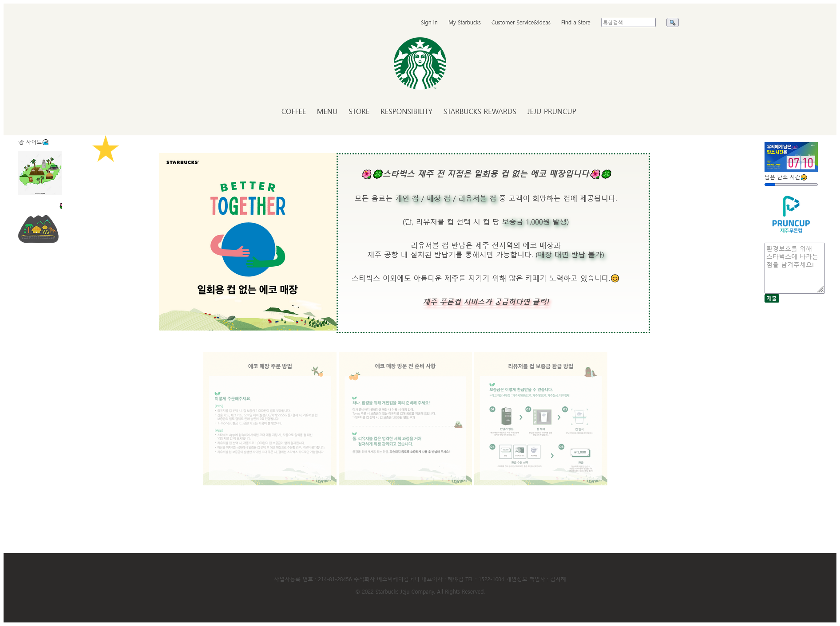Open Customer Service&ideas link
Viewport: 840px width, 626px height.
click(x=521, y=23)
